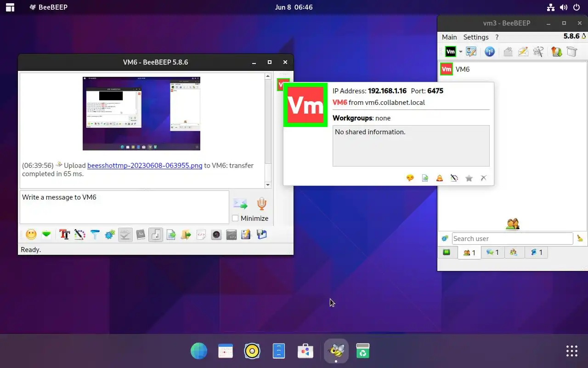Open the beesshottmp-20230608-063955.png link
Viewport: 588px width, 368px height.
(145, 166)
